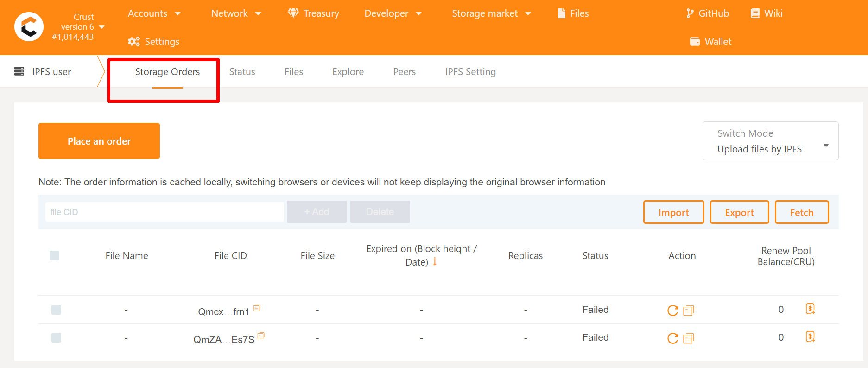Add renew pool balance for QmZA...Es7S
868x368 pixels.
pos(810,336)
